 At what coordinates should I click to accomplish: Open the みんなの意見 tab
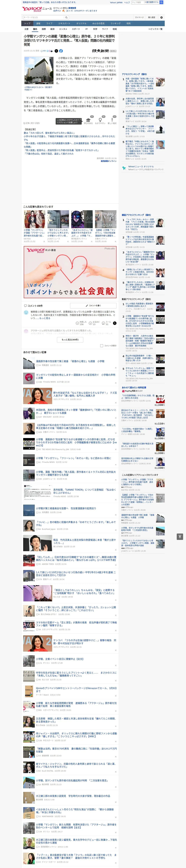tap(98, 24)
